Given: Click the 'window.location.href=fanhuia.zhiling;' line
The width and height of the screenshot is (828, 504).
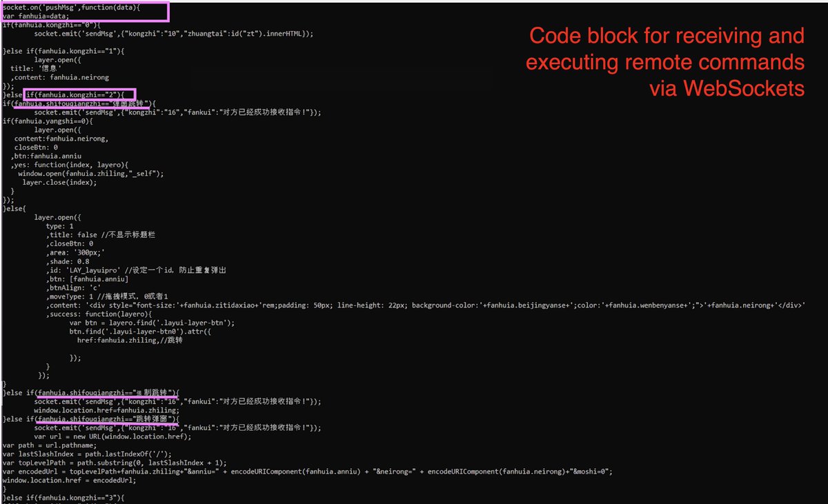Looking at the screenshot, I should click(107, 410).
